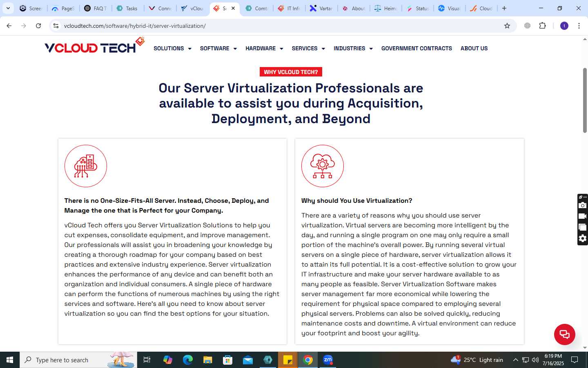Click the page vertical scrollbar thumb
Screen dimensions: 588x368
click(x=585, y=100)
